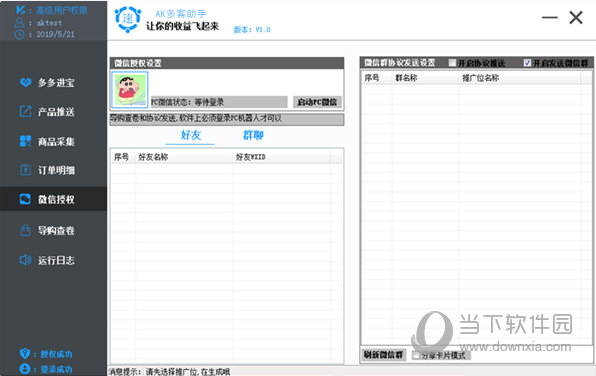596x376 pixels.
Task: Close the AK多客助手 window
Action: (x=576, y=17)
